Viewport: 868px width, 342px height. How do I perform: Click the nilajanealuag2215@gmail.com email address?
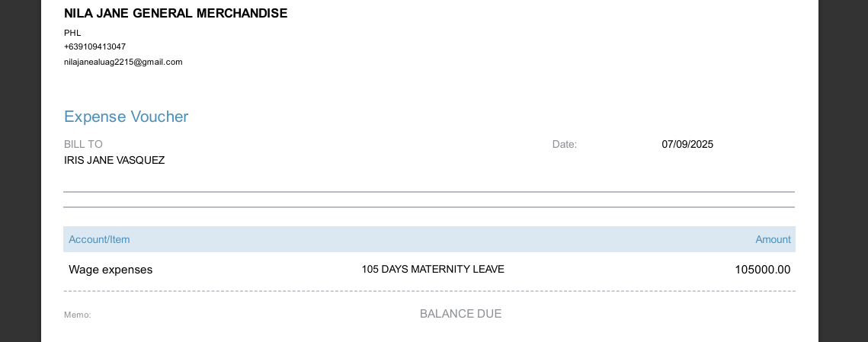123,62
